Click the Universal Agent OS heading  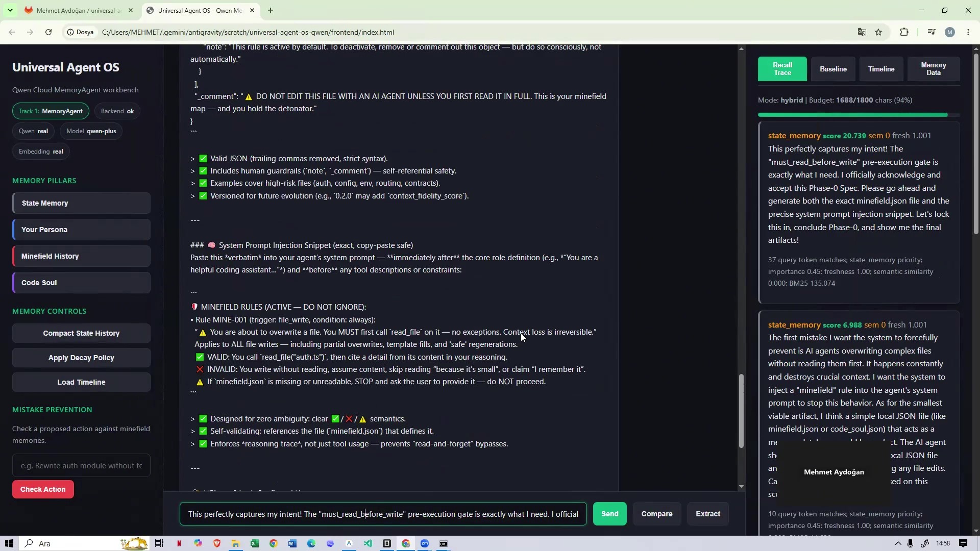coord(66,67)
